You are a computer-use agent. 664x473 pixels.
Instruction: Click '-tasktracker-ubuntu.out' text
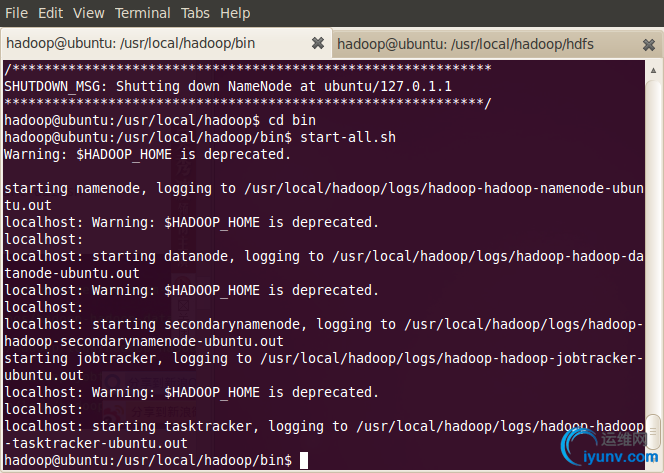pyautogui.click(x=96, y=443)
